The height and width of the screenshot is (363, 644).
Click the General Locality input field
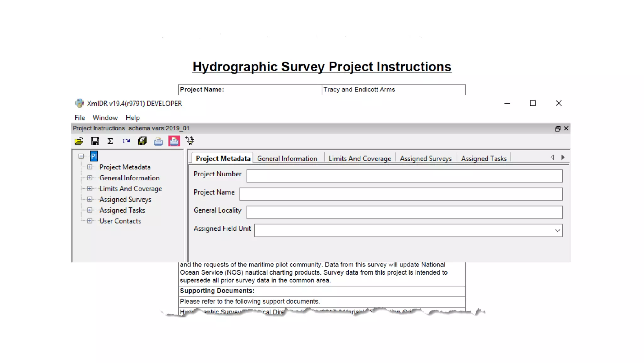pos(404,212)
